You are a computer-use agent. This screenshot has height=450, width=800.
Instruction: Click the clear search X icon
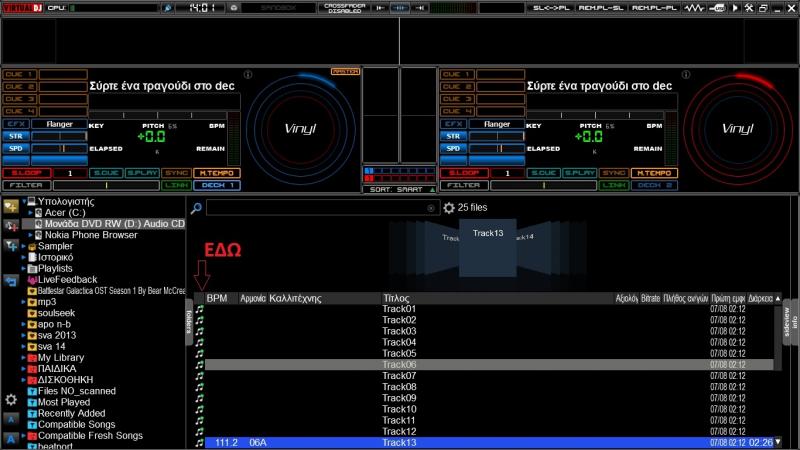pyautogui.click(x=432, y=208)
